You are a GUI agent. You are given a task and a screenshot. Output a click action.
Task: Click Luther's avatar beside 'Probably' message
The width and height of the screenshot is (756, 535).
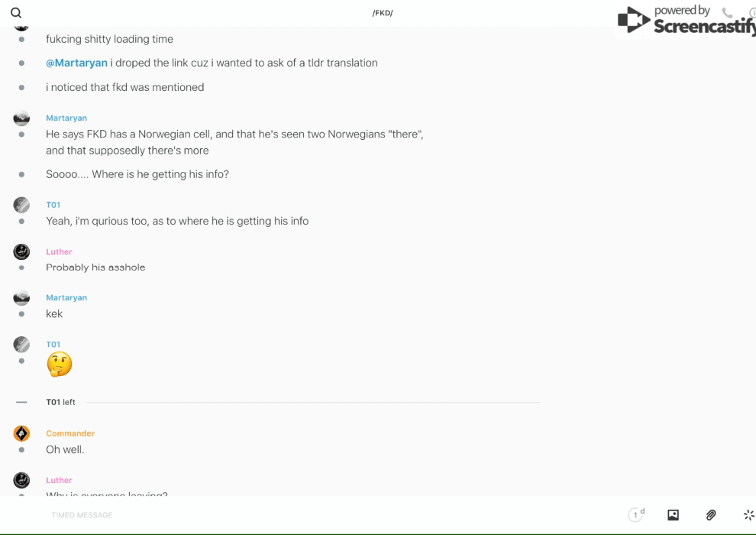[21, 252]
